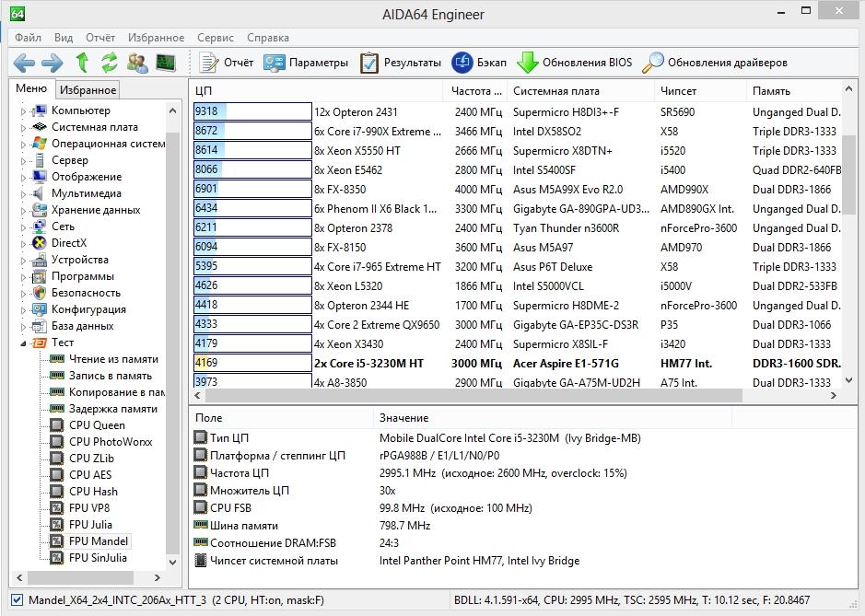
Task: Select FPU Julia benchmark
Action: coord(90,524)
